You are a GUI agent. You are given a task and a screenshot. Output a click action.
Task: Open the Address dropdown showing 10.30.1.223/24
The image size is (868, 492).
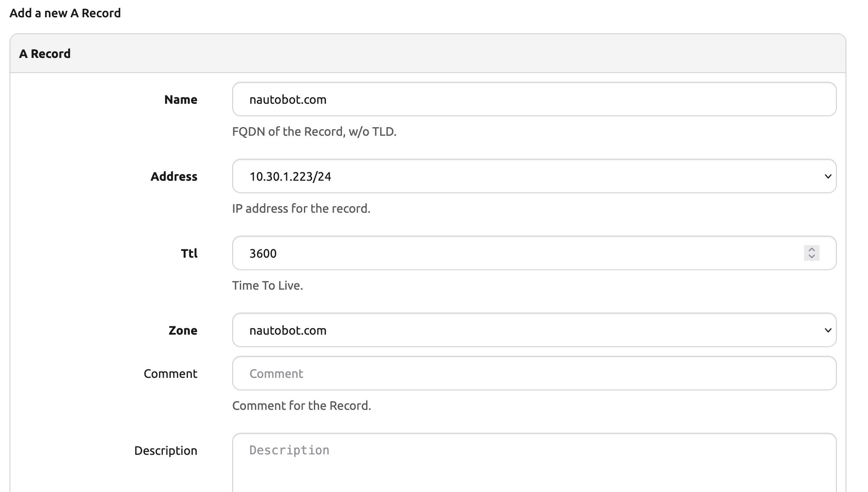[x=519, y=176]
